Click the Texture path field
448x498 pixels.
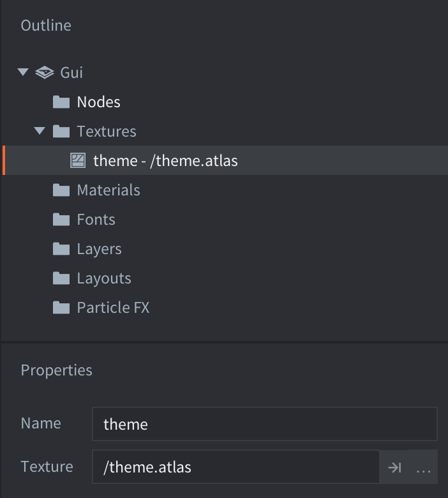(236, 467)
